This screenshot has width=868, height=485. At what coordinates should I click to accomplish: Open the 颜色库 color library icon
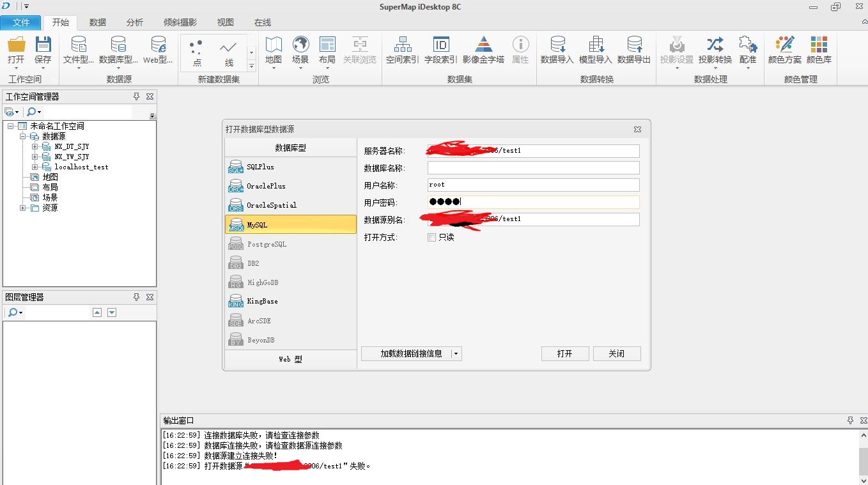819,45
